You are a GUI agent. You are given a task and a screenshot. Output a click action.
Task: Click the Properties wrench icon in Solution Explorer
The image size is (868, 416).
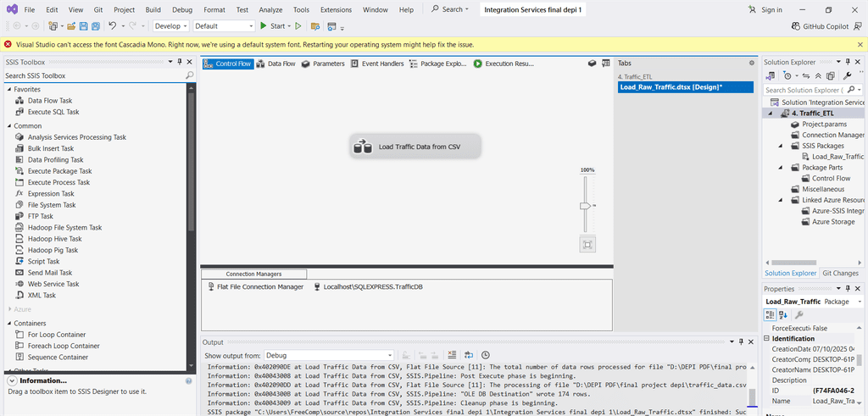tap(846, 76)
